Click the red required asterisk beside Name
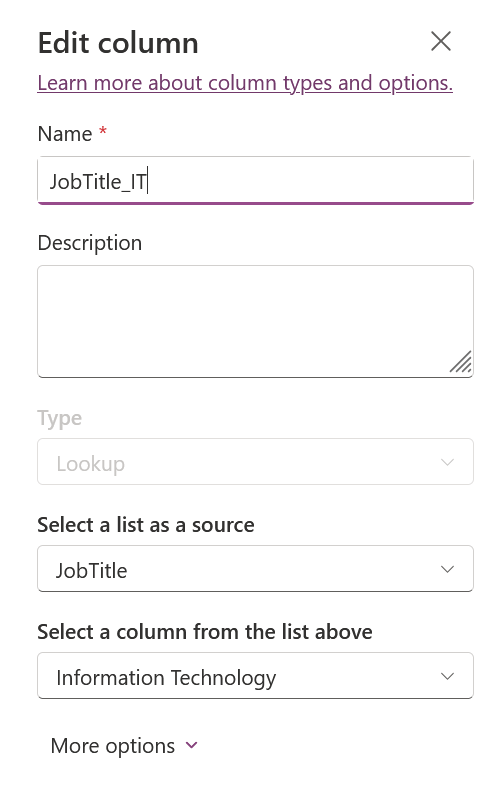This screenshot has width=480, height=800. point(103,132)
